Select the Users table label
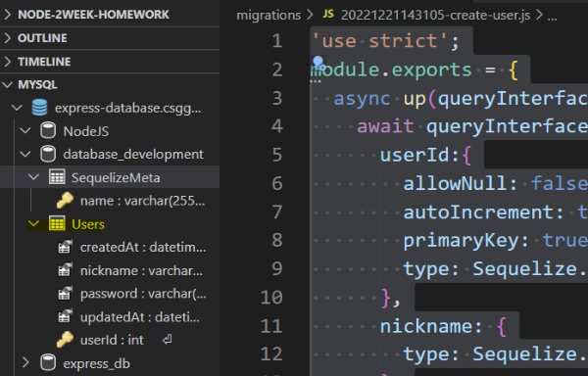The width and height of the screenshot is (588, 376). pos(88,224)
